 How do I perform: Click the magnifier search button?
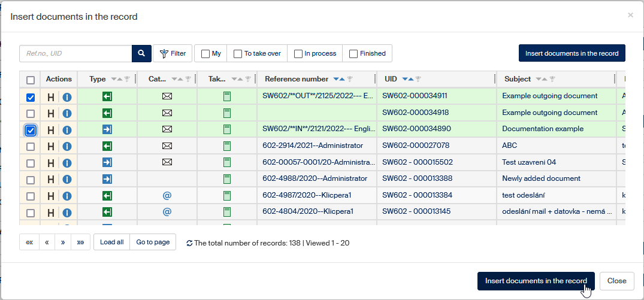[141, 53]
